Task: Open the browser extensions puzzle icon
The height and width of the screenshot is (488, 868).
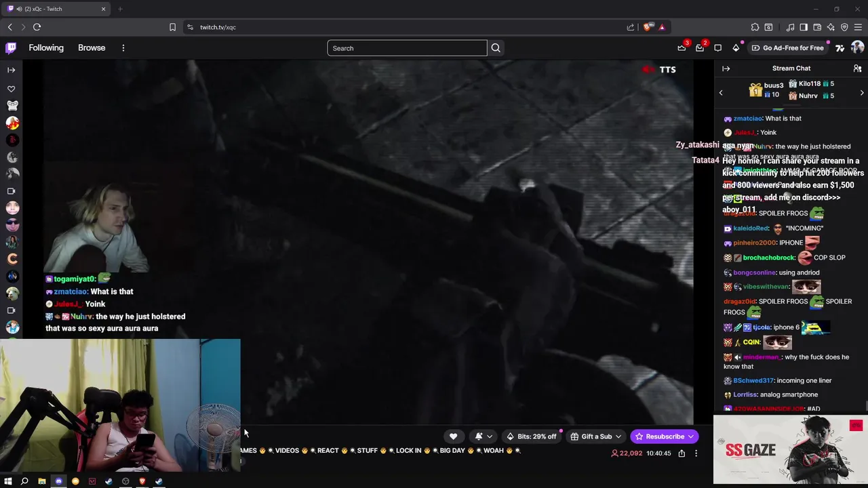Action: click(x=755, y=27)
